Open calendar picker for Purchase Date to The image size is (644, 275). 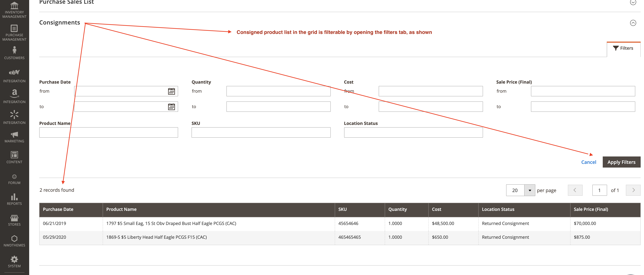(x=171, y=107)
